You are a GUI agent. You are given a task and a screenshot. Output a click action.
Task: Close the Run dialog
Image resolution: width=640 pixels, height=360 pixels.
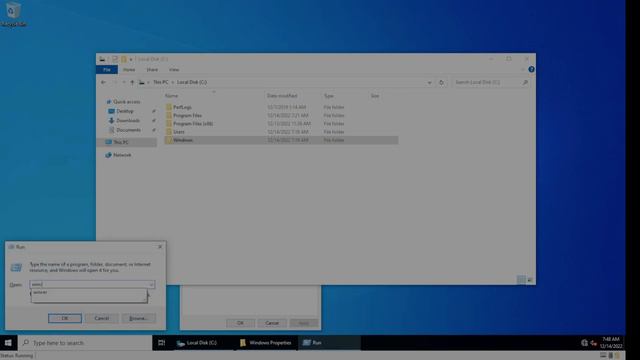tap(160, 247)
